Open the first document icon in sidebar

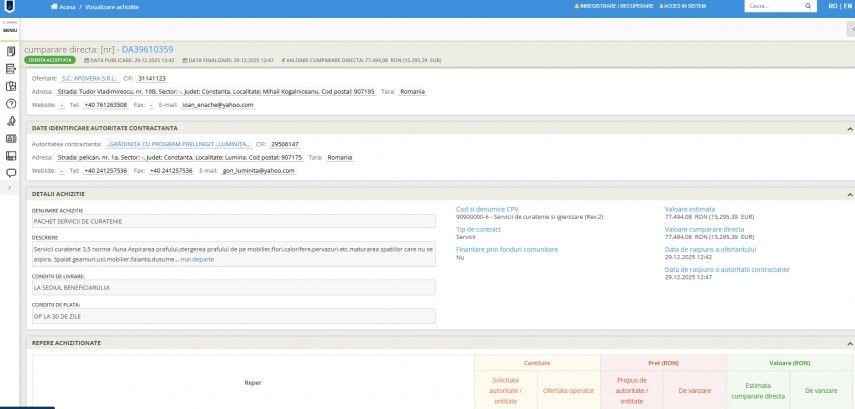[10, 50]
